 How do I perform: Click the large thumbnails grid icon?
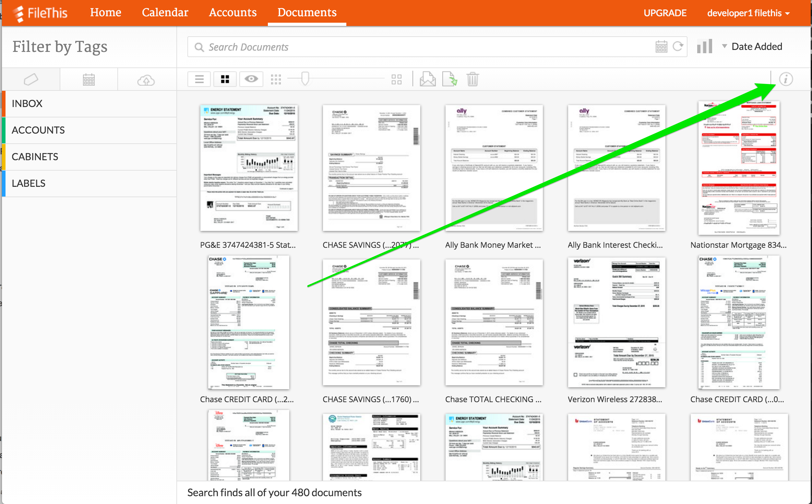[x=397, y=79]
